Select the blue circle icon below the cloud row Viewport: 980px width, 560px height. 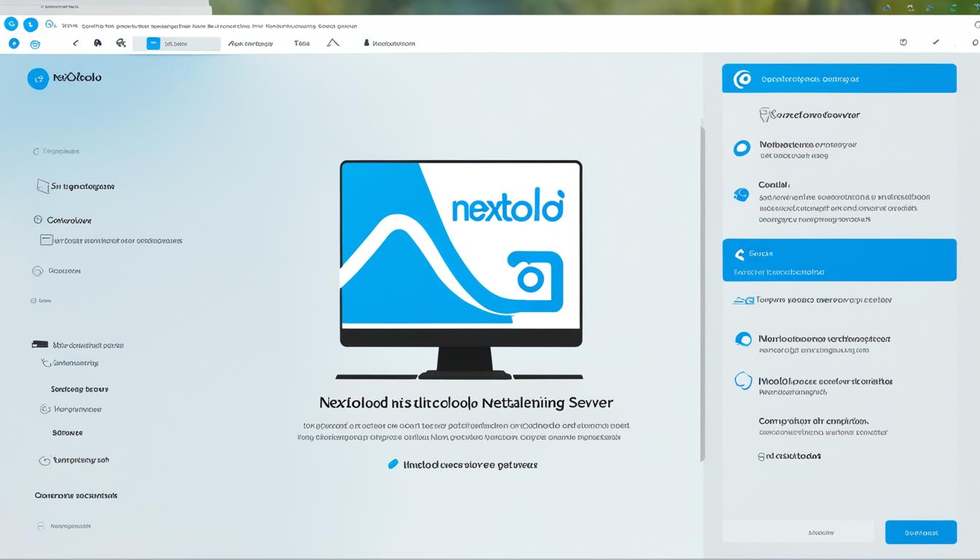(743, 338)
